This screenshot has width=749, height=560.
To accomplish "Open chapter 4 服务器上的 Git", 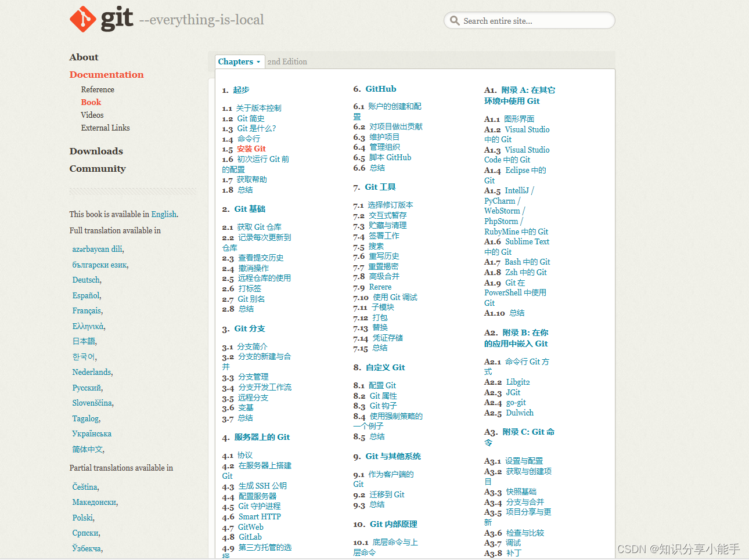I will tap(262, 437).
